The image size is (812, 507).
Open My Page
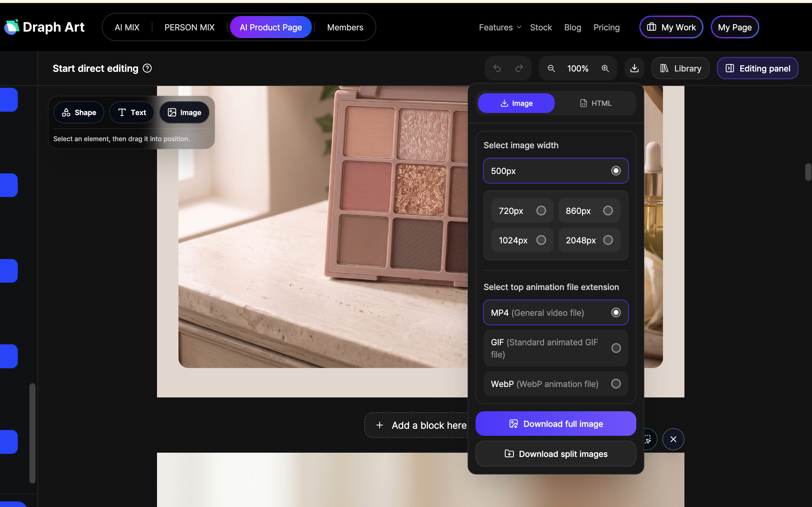(x=735, y=27)
